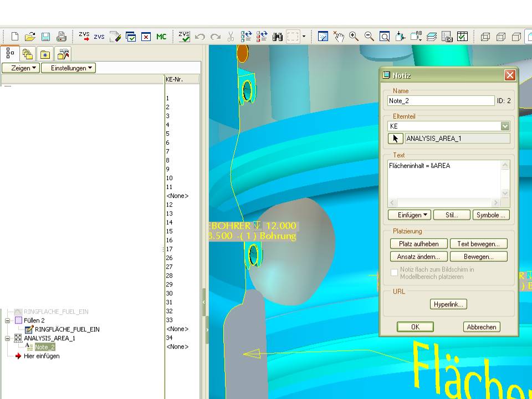Click the Hyperlink... button
The width and height of the screenshot is (532, 399).
pyautogui.click(x=448, y=304)
